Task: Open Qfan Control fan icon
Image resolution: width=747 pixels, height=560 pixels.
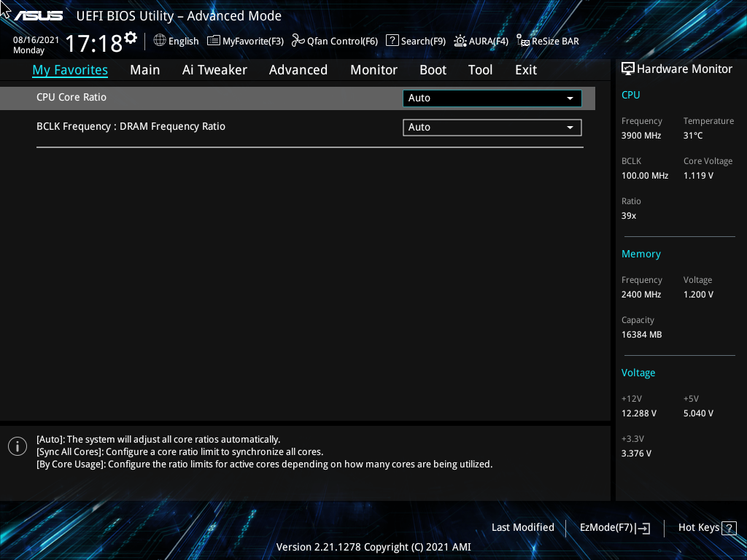Action: click(x=298, y=41)
